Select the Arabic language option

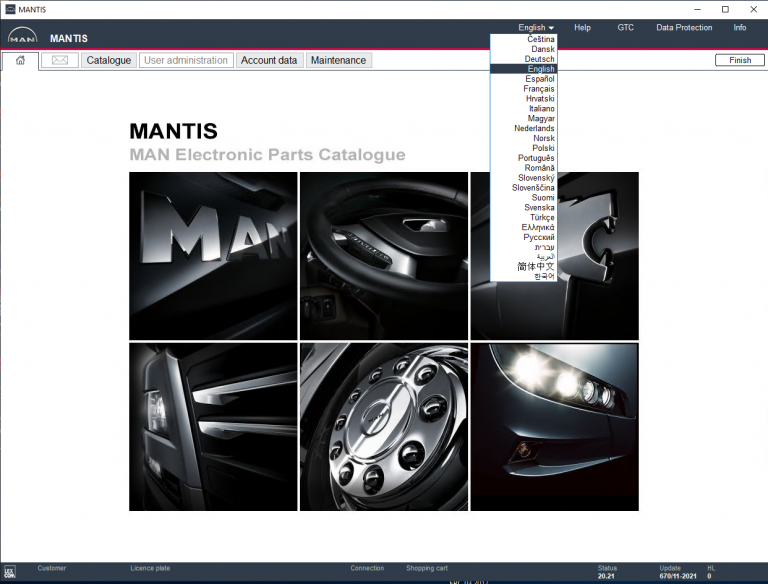coord(524,257)
